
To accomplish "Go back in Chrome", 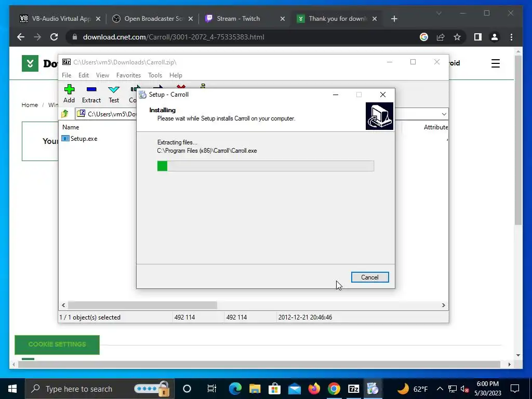I will (x=21, y=37).
